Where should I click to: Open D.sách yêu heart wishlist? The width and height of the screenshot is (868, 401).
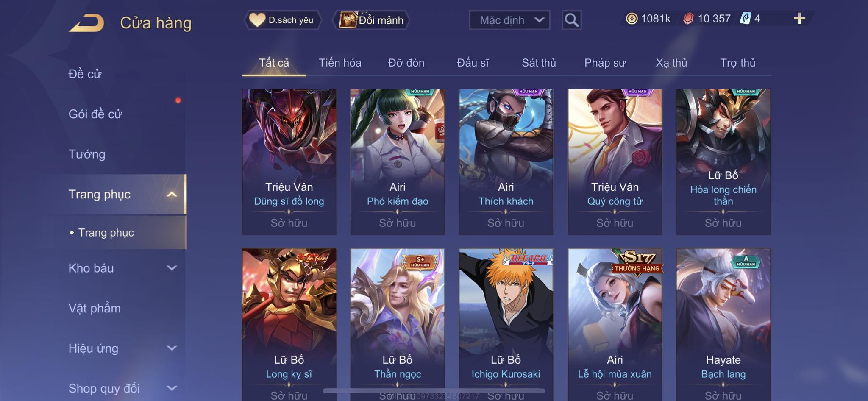click(282, 20)
